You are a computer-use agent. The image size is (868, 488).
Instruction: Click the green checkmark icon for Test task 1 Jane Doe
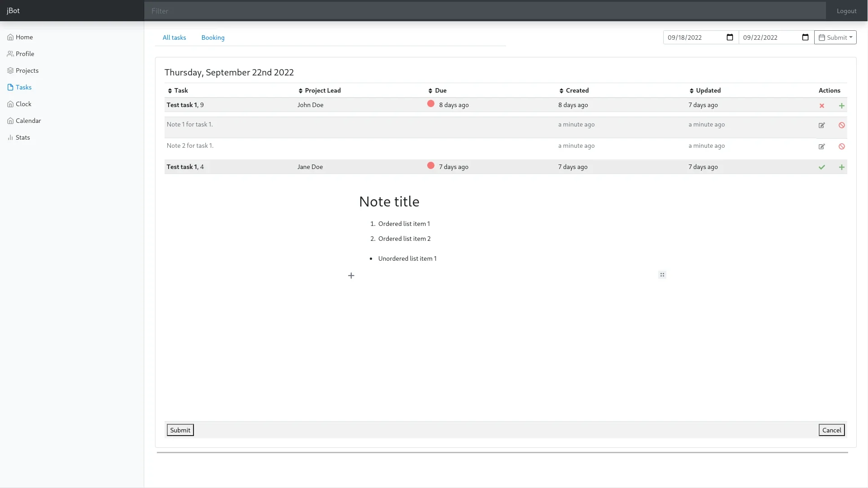(821, 167)
